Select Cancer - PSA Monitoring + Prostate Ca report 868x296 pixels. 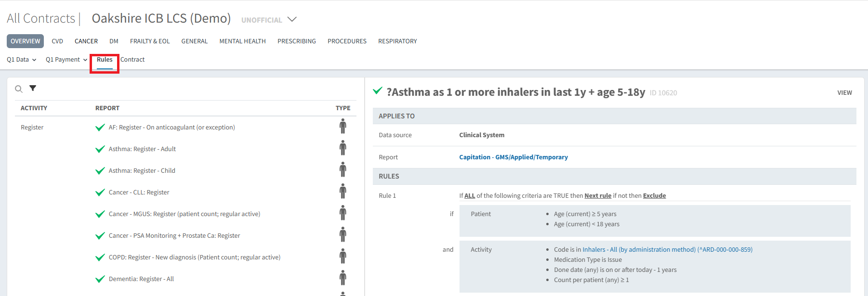point(174,236)
